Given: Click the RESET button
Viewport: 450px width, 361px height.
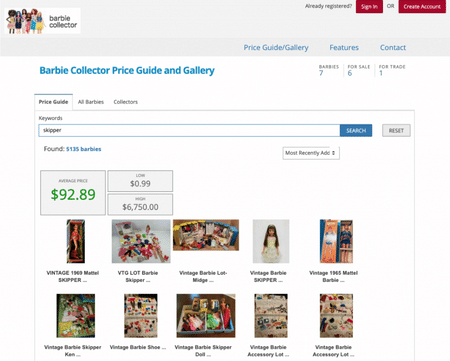Looking at the screenshot, I should click(396, 130).
